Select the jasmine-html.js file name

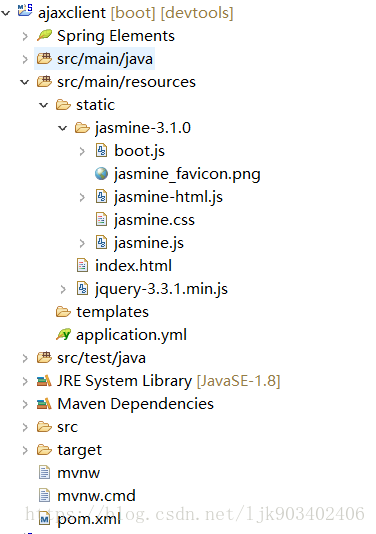pyautogui.click(x=168, y=197)
